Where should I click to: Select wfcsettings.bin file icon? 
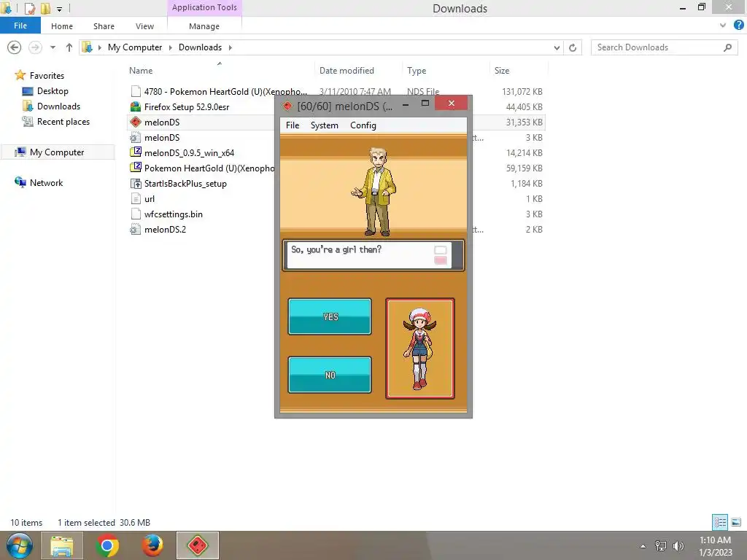click(x=136, y=214)
